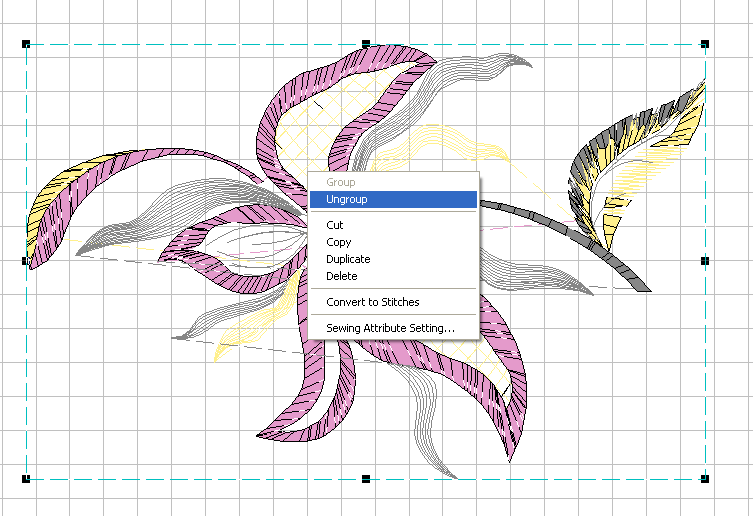Pick Copy from the context menu
The width and height of the screenshot is (753, 516).
(338, 243)
